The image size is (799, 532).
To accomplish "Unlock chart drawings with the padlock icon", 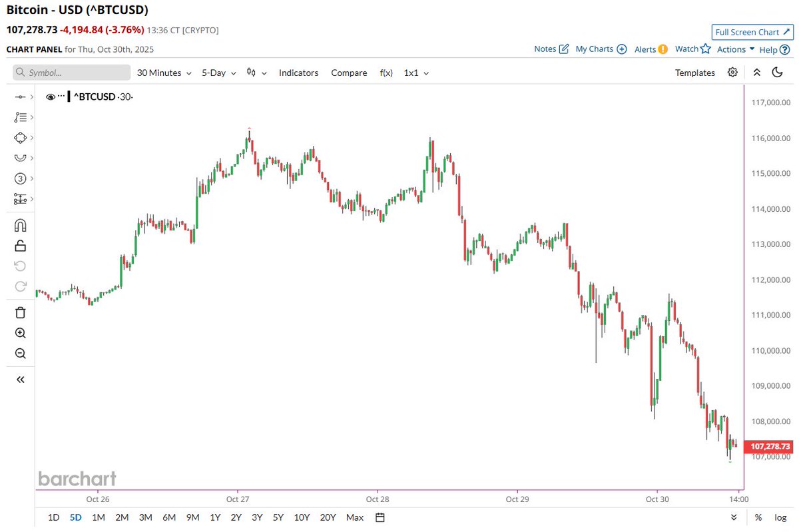I will coord(20,246).
